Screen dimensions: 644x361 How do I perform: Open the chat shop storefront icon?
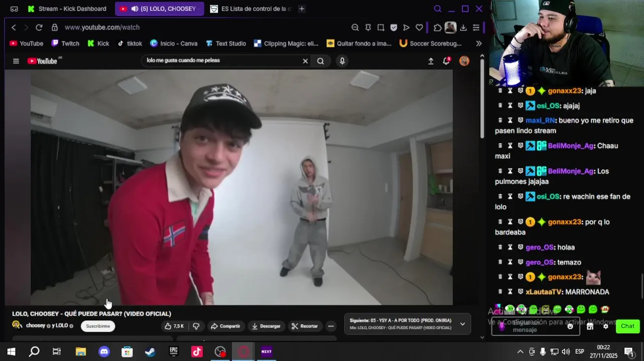tap(590, 326)
